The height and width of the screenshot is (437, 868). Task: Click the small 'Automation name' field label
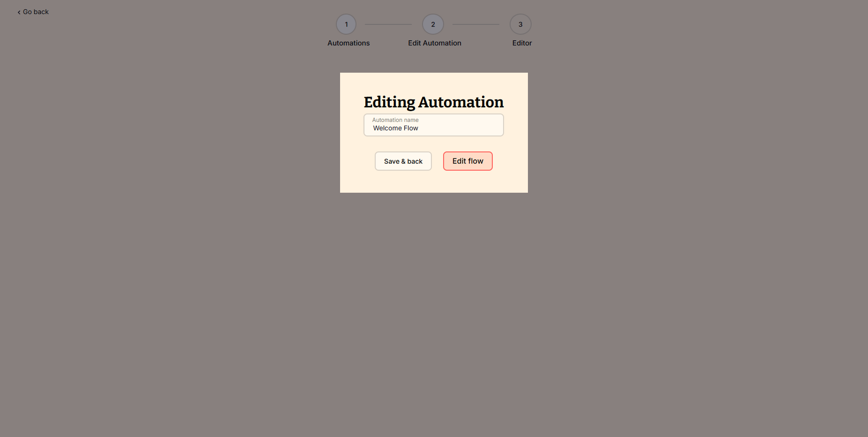pos(395,120)
